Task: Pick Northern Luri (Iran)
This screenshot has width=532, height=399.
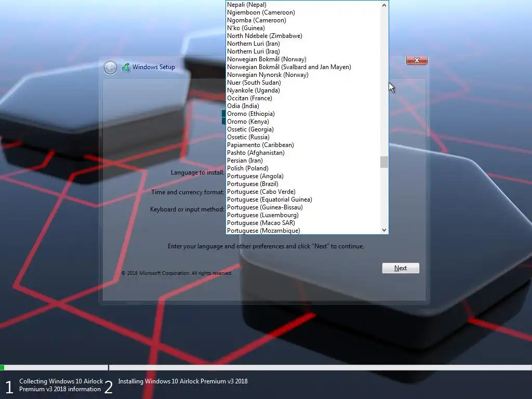Action: 303,44
